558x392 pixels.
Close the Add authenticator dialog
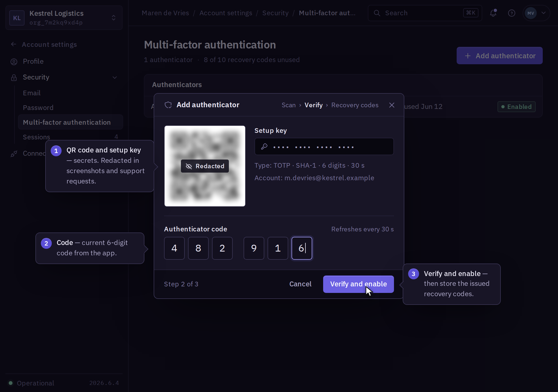[392, 105]
